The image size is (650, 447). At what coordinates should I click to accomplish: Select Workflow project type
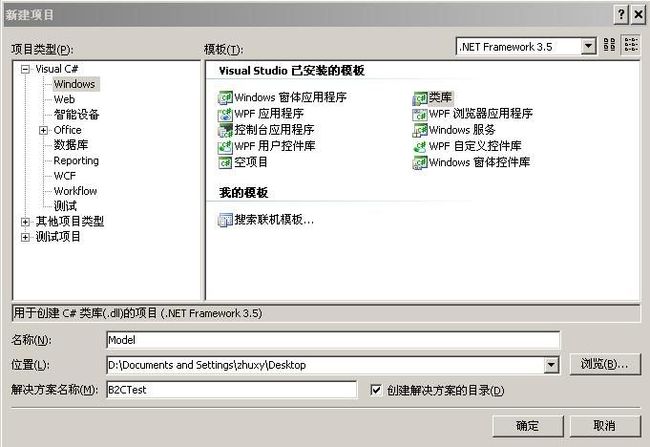coord(75,191)
